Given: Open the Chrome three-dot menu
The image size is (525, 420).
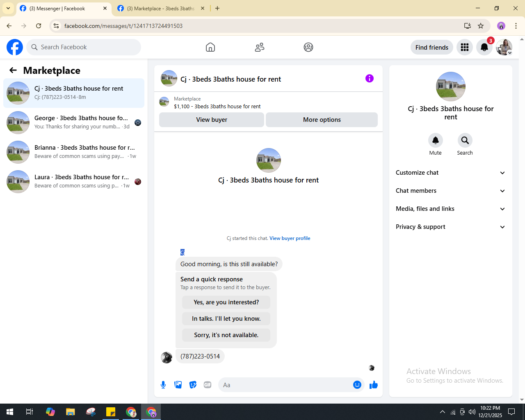Looking at the screenshot, I should 516,26.
